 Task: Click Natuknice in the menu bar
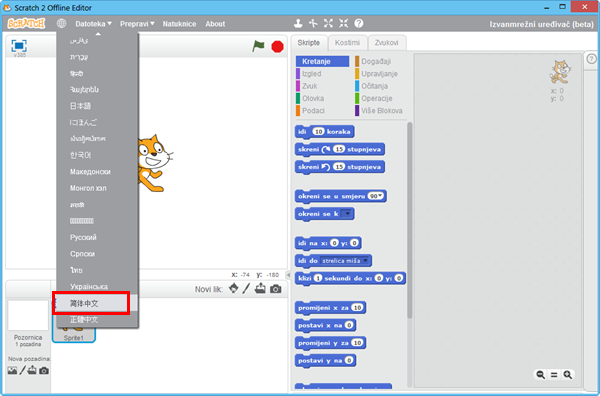coord(179,24)
